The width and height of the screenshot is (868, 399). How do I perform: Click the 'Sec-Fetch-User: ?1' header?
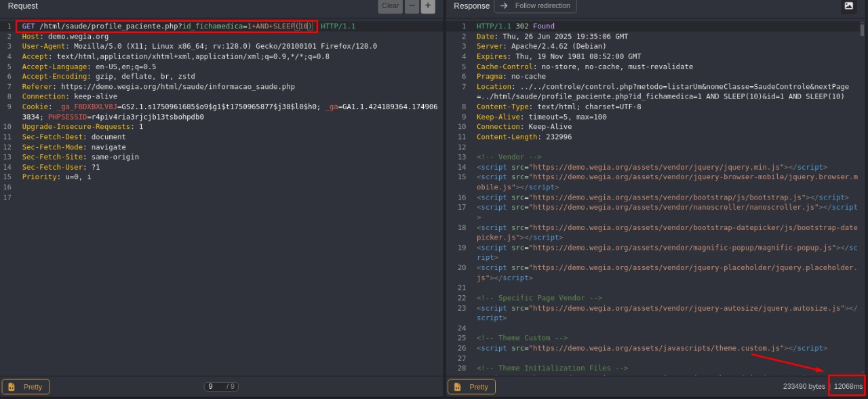[61, 167]
